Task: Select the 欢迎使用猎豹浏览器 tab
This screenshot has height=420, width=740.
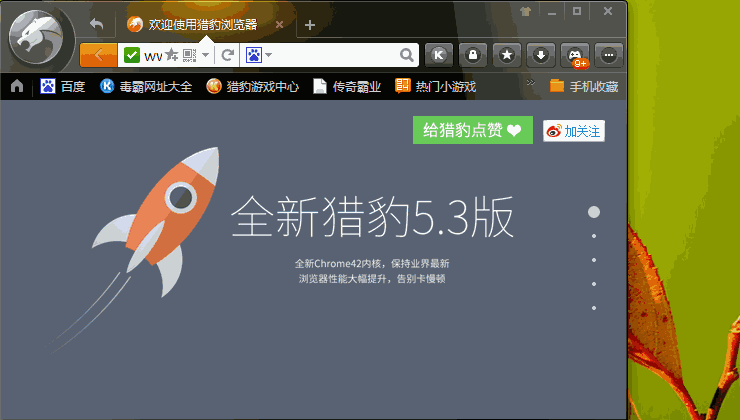Action: click(x=200, y=24)
